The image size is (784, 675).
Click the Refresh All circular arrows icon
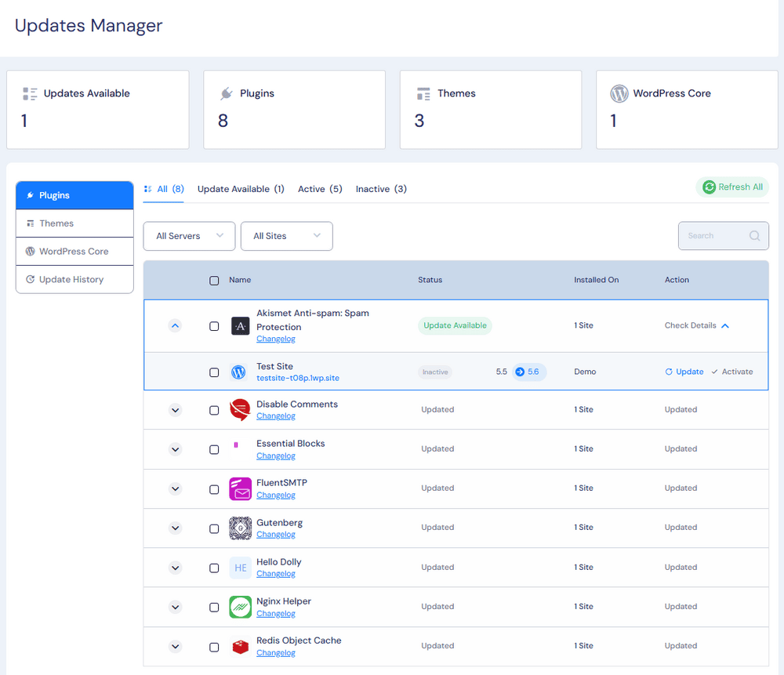point(709,187)
